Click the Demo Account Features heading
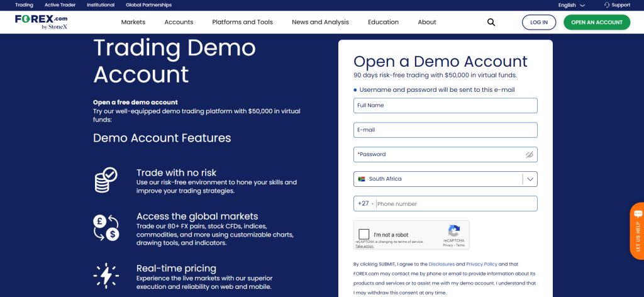The image size is (644, 297). [162, 138]
